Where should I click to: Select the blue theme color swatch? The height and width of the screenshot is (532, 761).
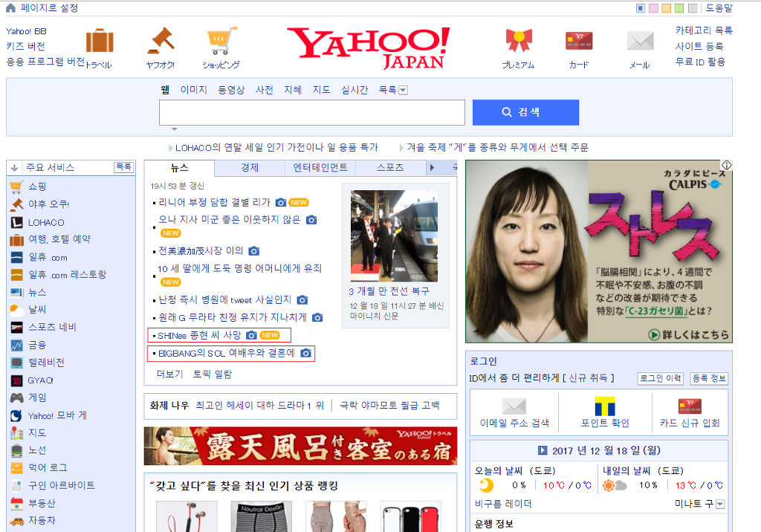pyautogui.click(x=641, y=8)
